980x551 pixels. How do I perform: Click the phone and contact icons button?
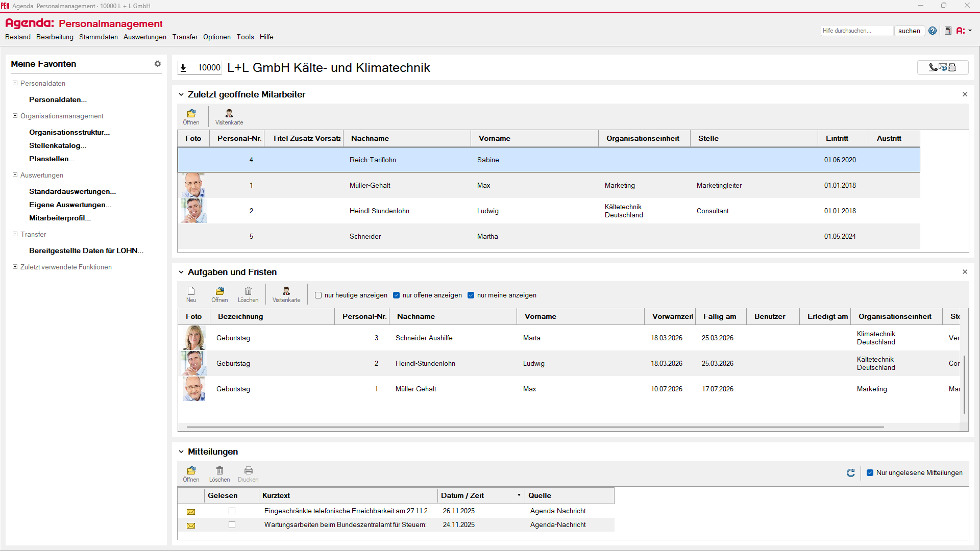[942, 67]
